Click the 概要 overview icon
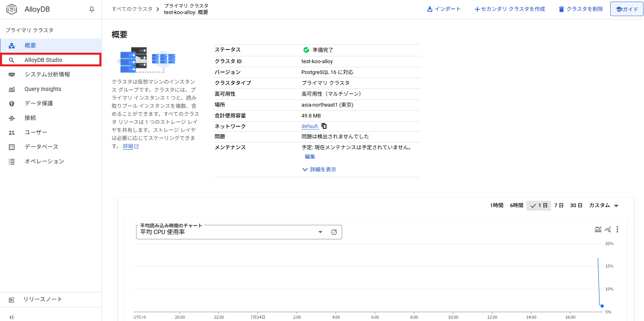Viewport: 644px width, 321px height. 12,46
